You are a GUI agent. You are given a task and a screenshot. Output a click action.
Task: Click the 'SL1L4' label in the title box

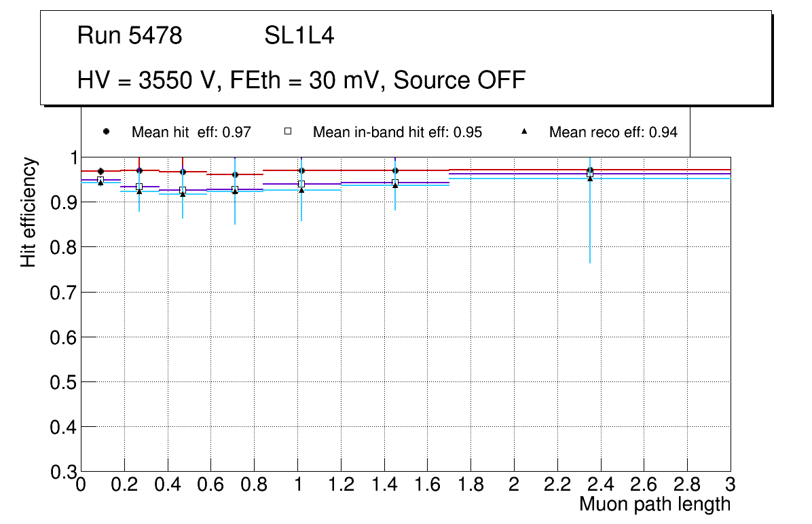coord(299,36)
